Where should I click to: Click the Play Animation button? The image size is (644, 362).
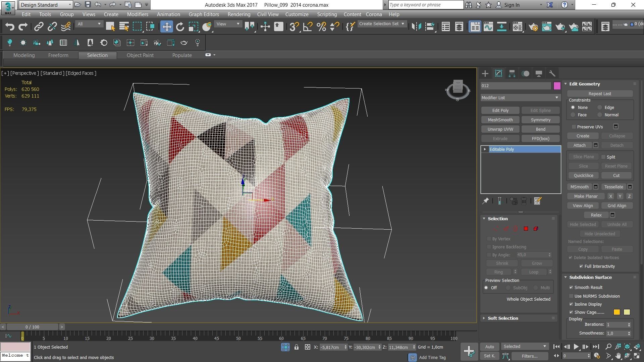576,347
